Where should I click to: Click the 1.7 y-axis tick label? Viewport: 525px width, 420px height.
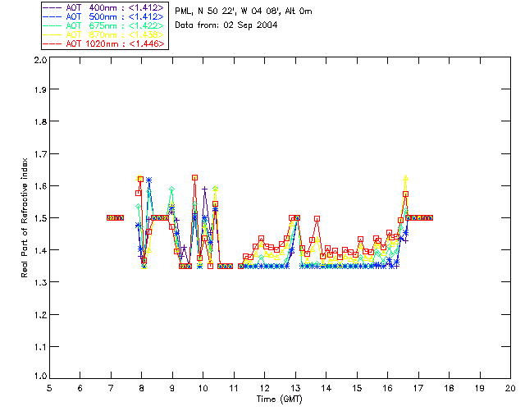(x=40, y=153)
